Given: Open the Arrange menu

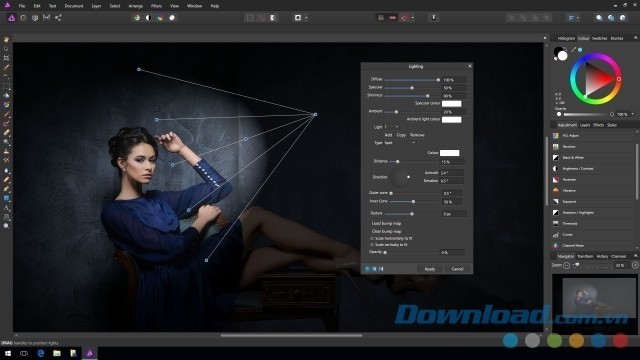Looking at the screenshot, I should point(136,6).
